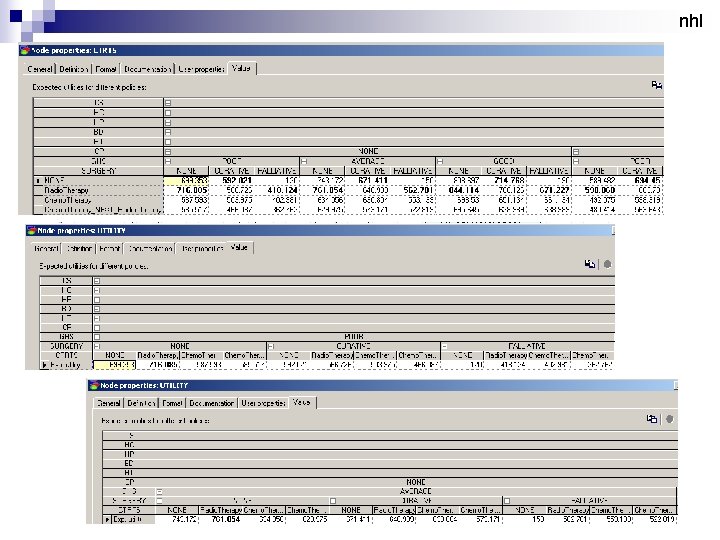
Task: Collapse SURGERY CURATIVE group in POOR UTILITY window
Action: pos(271,346)
